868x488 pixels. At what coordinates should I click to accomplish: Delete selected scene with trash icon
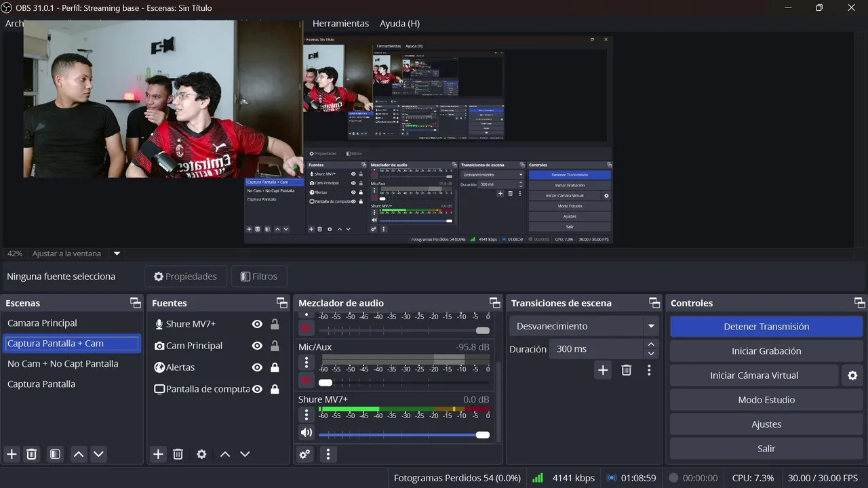tap(31, 454)
